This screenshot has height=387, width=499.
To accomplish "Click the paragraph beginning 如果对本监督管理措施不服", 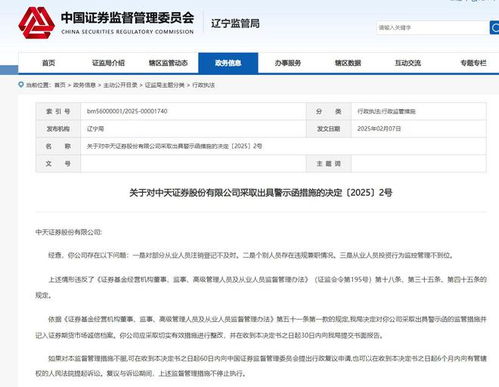I will (x=261, y=366).
